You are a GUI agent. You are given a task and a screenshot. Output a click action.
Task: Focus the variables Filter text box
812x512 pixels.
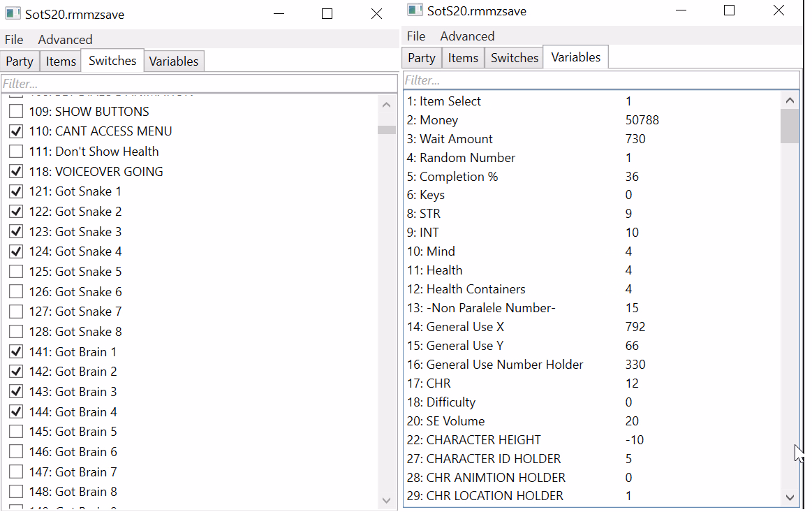click(601, 80)
